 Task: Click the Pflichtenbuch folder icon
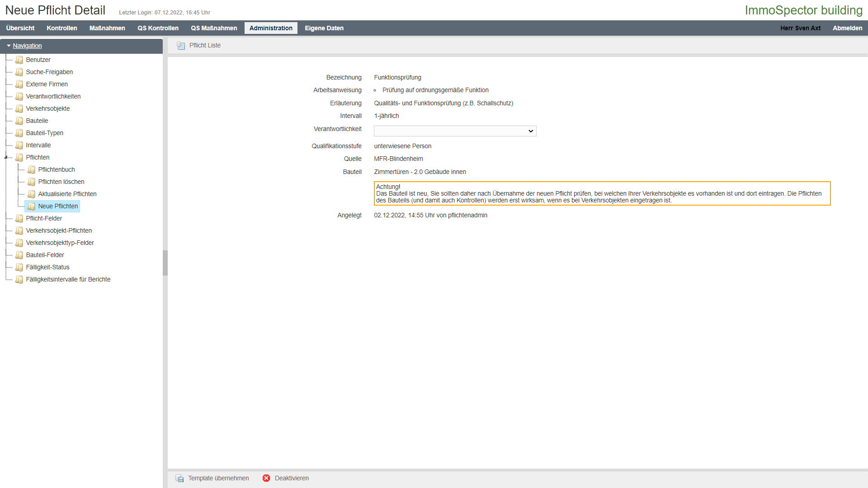31,169
